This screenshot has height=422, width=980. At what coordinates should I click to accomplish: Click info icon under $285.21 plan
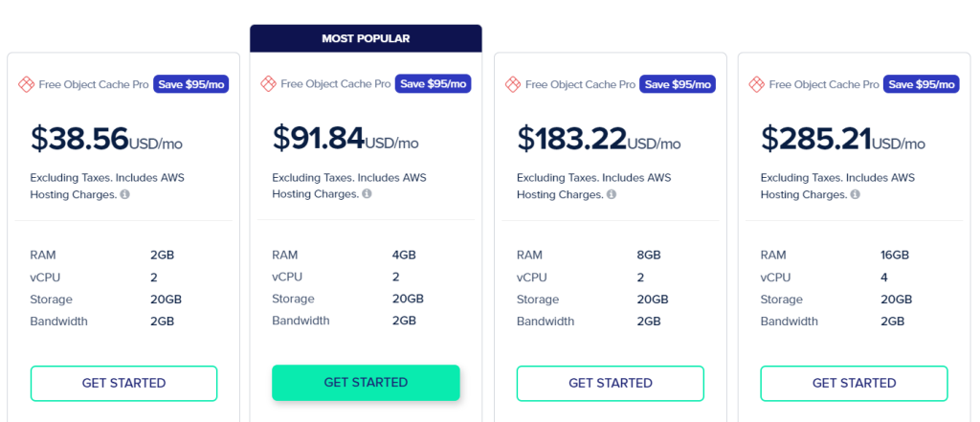855,194
